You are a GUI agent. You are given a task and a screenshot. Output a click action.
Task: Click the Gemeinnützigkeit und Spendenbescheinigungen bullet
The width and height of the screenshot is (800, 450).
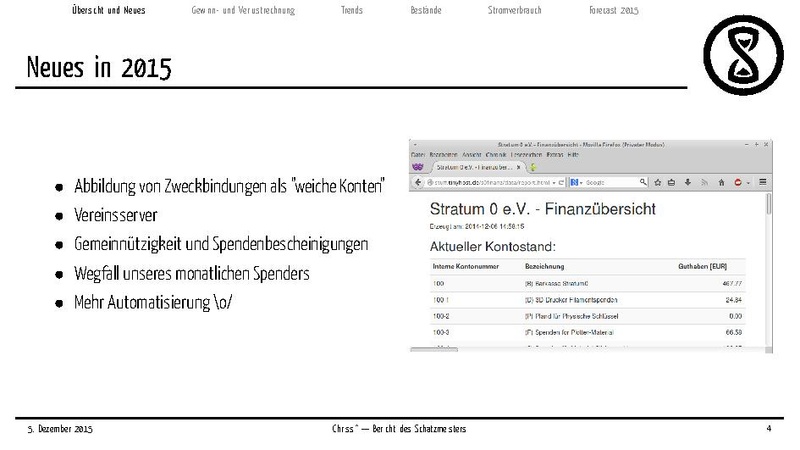pyautogui.click(x=221, y=244)
